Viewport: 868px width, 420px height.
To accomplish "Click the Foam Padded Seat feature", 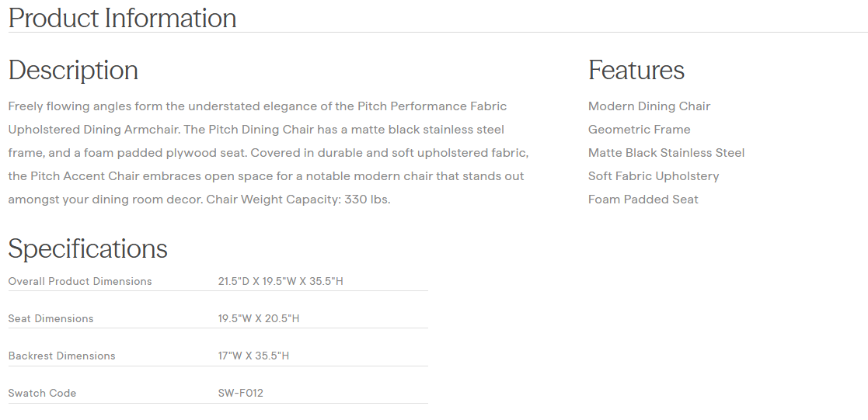I will [x=643, y=200].
